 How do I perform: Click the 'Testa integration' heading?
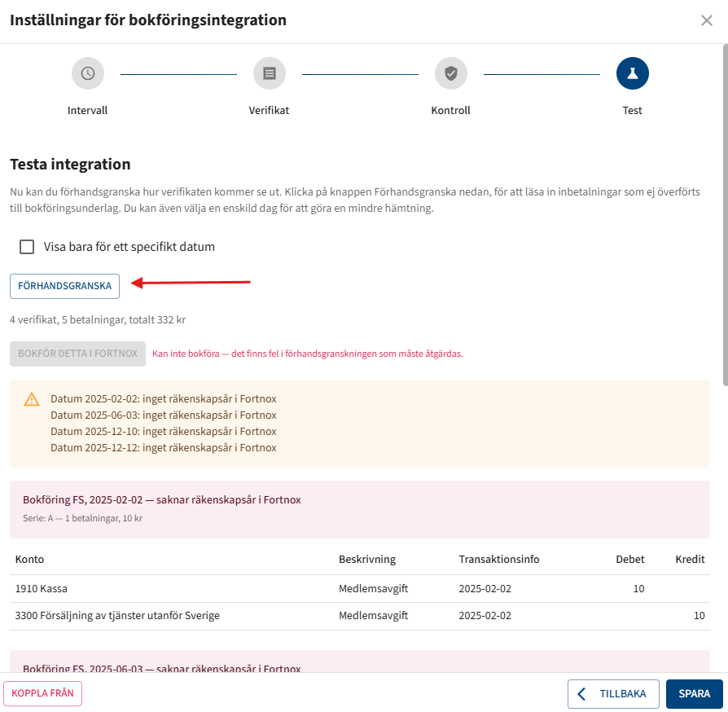70,165
